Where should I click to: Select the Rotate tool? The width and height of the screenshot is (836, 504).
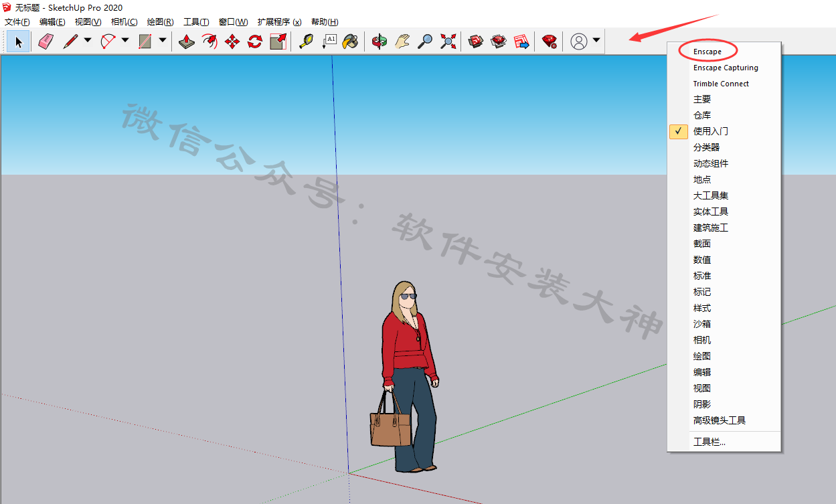tap(255, 41)
